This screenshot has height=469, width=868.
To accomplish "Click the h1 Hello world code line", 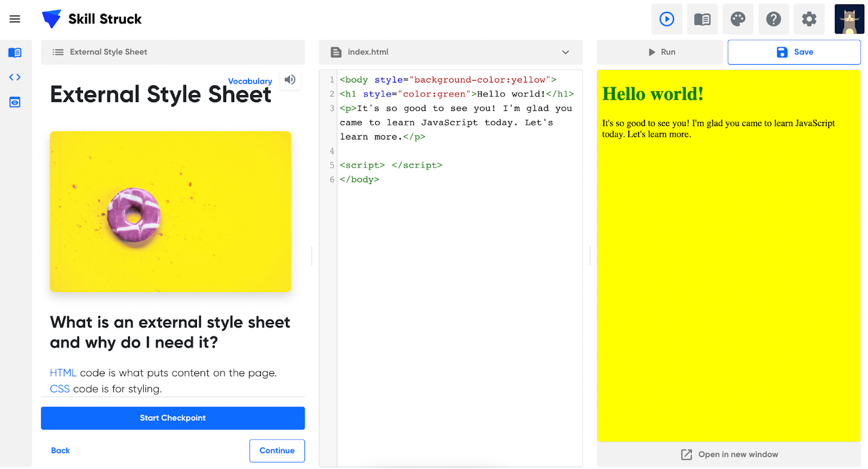I will [457, 94].
